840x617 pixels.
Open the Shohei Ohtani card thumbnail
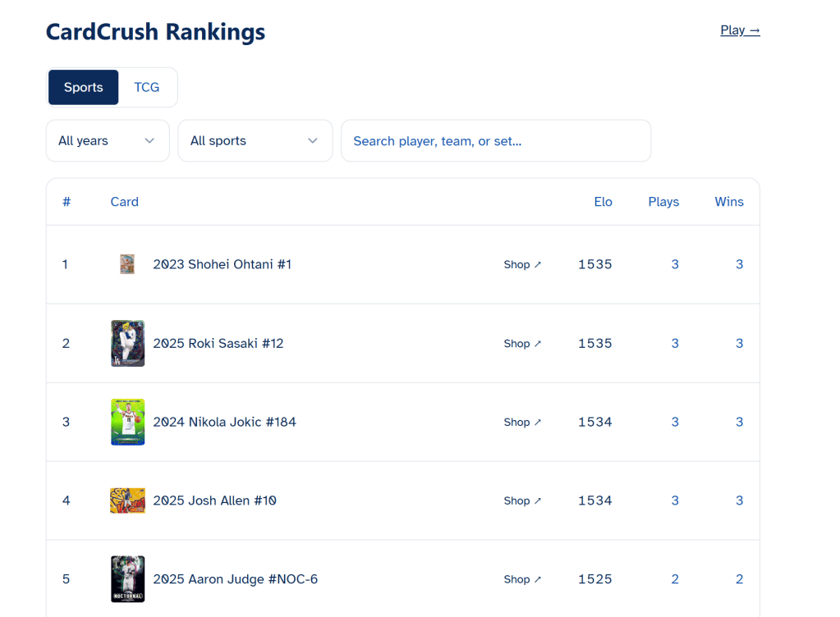pos(127,264)
